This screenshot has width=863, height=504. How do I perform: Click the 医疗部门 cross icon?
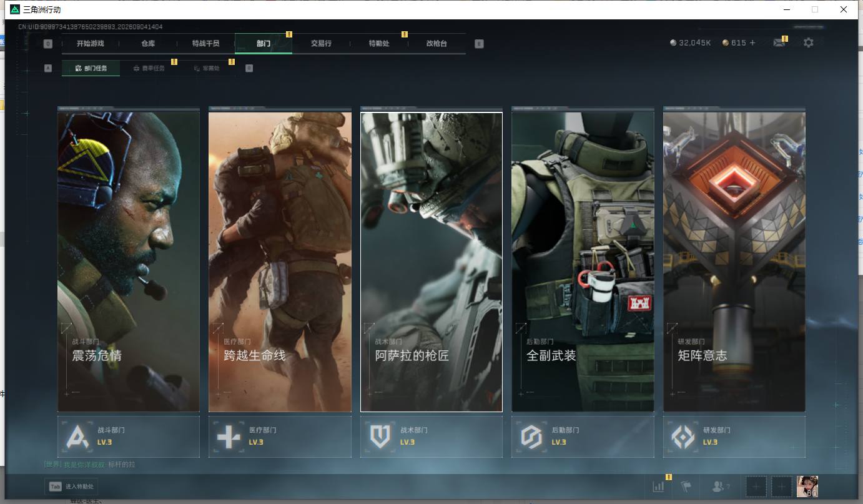[229, 437]
